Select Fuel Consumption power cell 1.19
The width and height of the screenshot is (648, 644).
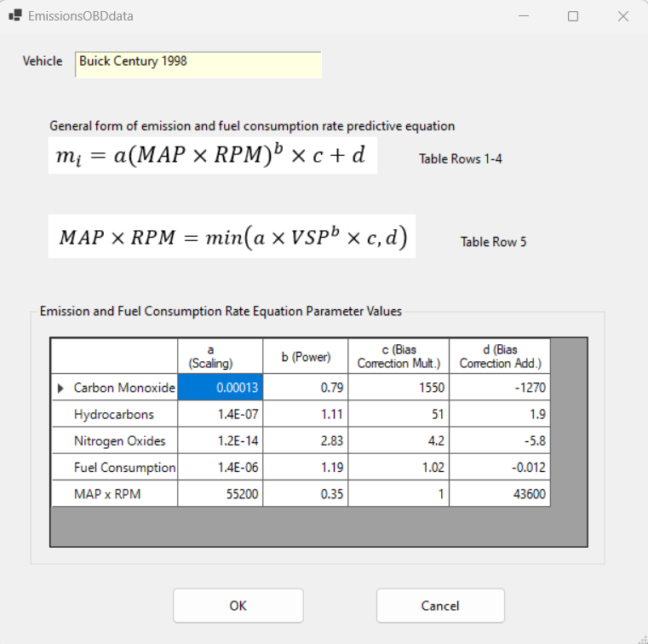pyautogui.click(x=306, y=467)
